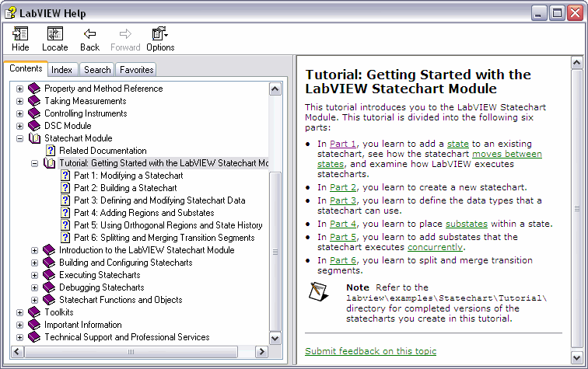The image size is (588, 369).
Task: Expand Technical Support and Professional Services
Action: tap(20, 337)
